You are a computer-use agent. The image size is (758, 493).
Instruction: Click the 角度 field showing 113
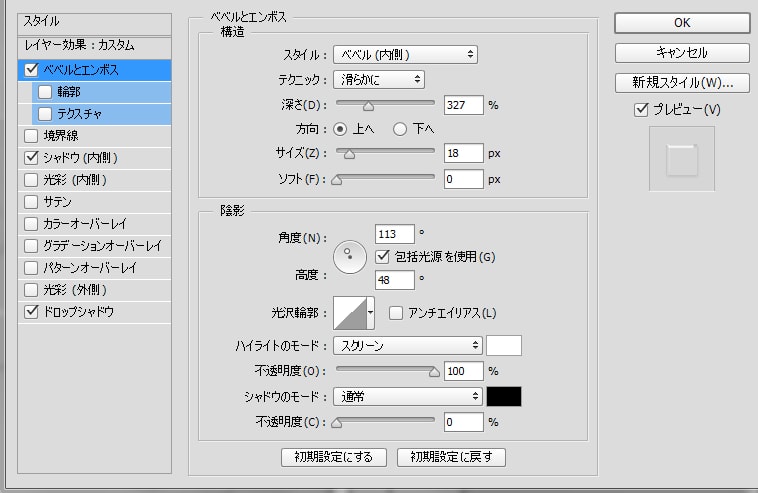394,234
